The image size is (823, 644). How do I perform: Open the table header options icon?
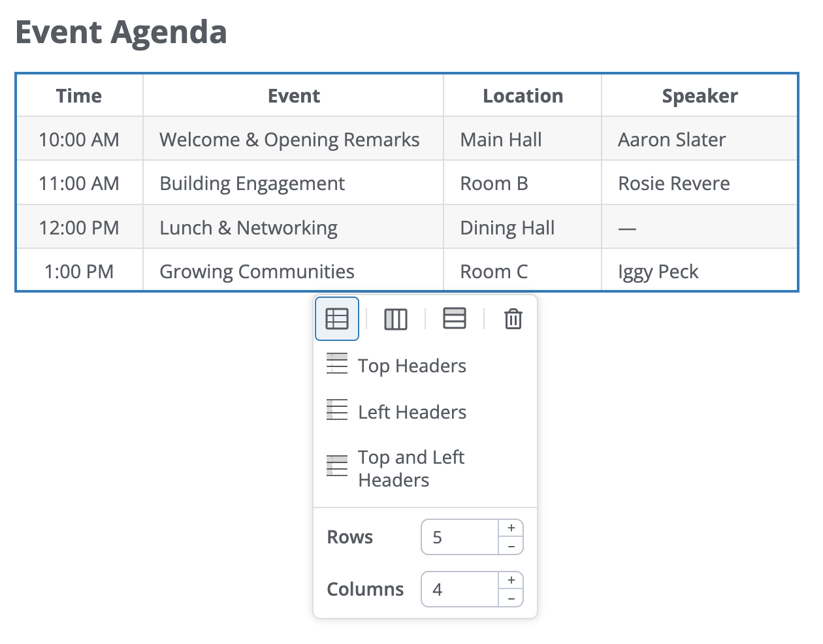[x=337, y=319]
